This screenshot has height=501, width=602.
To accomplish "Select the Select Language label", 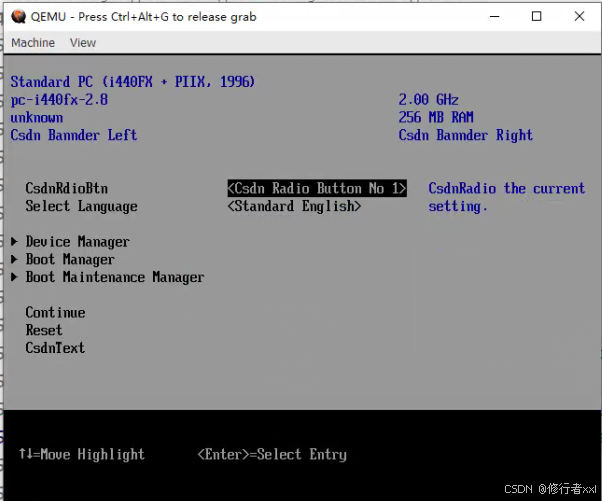I will pyautogui.click(x=81, y=207).
